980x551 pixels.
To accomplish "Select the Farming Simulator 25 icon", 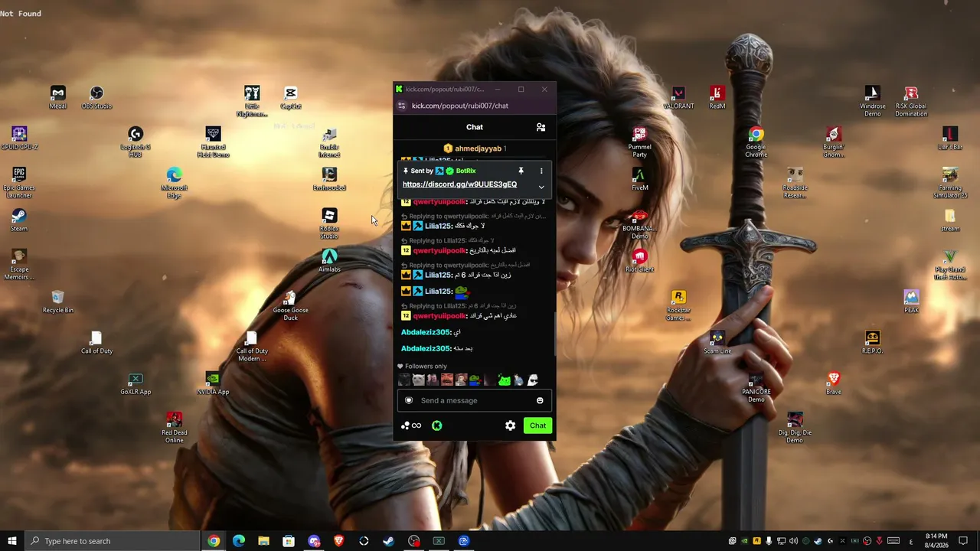I will click(x=949, y=184).
